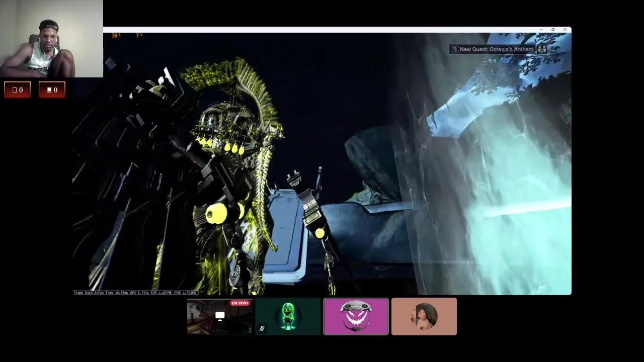Select the magenta grinning mask participant tile
The height and width of the screenshot is (362, 644).
click(356, 316)
